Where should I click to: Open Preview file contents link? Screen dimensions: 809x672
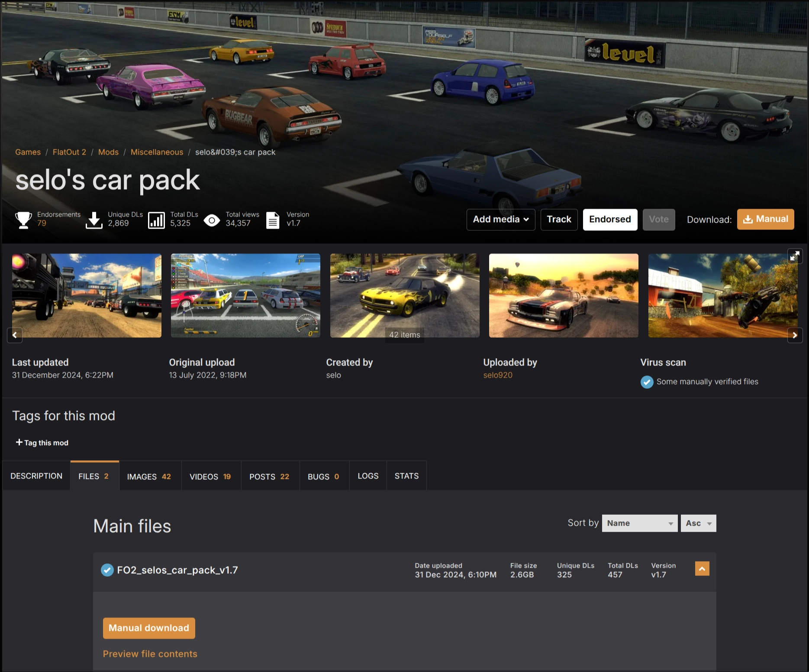click(x=150, y=654)
